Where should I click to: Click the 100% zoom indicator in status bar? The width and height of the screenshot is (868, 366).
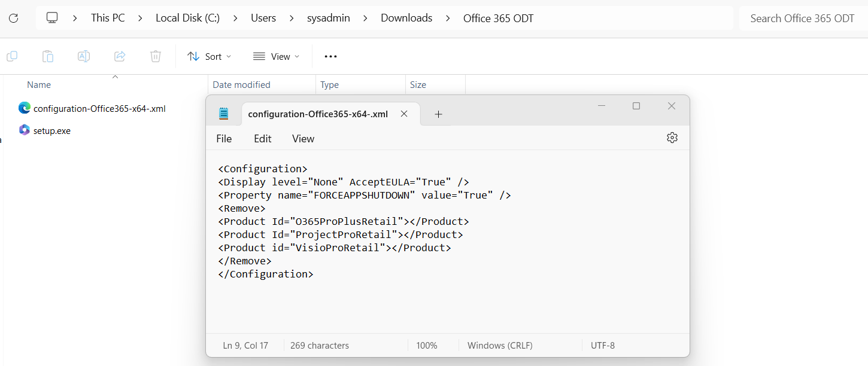click(x=426, y=345)
